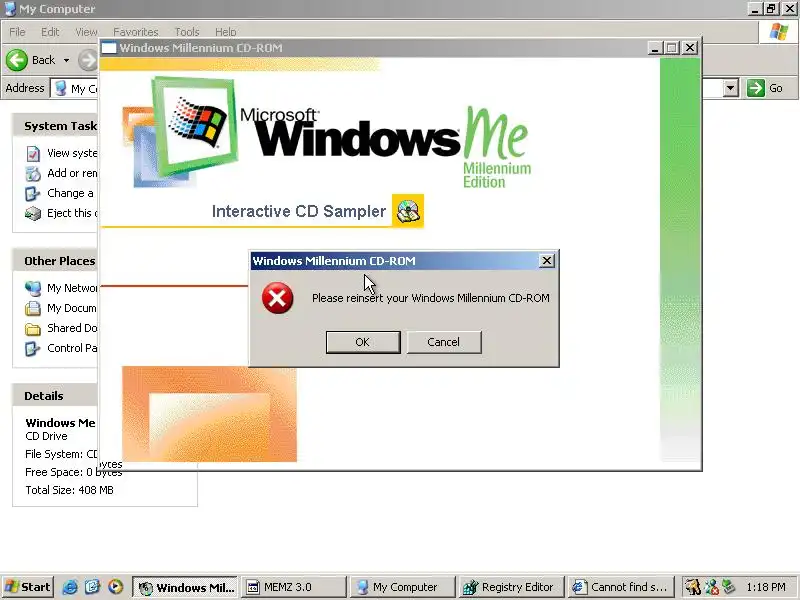
Task: Minimize the Windows Millennium CD-ROM window
Action: click(655, 48)
